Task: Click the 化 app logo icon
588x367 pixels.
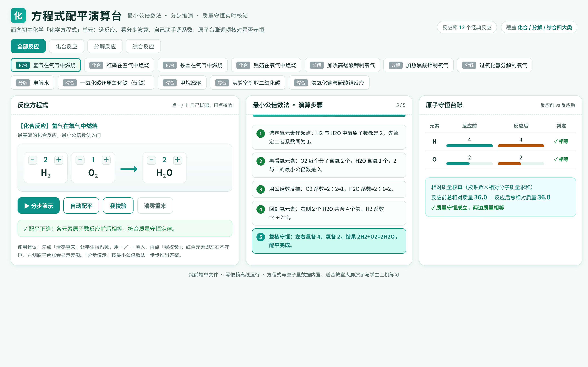Action: tap(18, 15)
